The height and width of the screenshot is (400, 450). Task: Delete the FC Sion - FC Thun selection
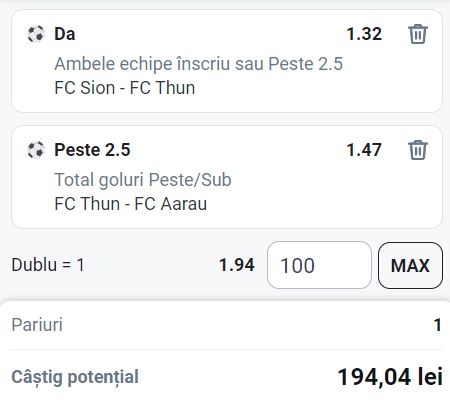pos(418,34)
